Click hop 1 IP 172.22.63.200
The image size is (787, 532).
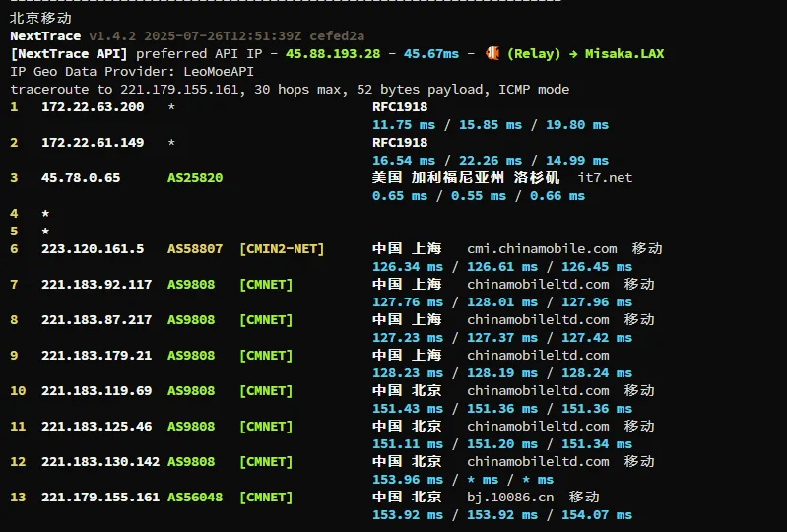click(x=93, y=107)
